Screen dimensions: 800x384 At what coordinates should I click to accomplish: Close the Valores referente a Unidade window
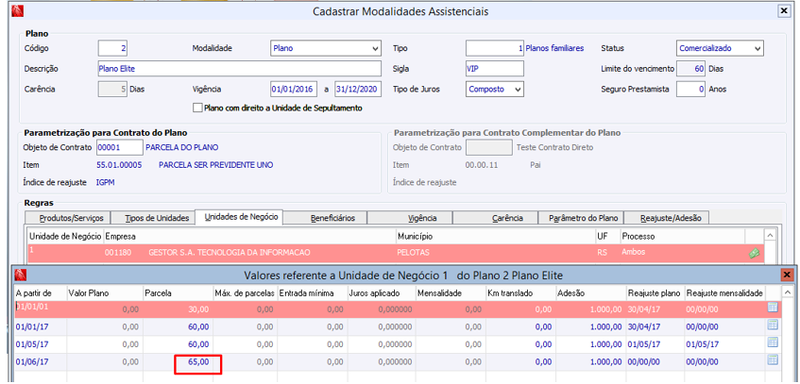(x=787, y=275)
